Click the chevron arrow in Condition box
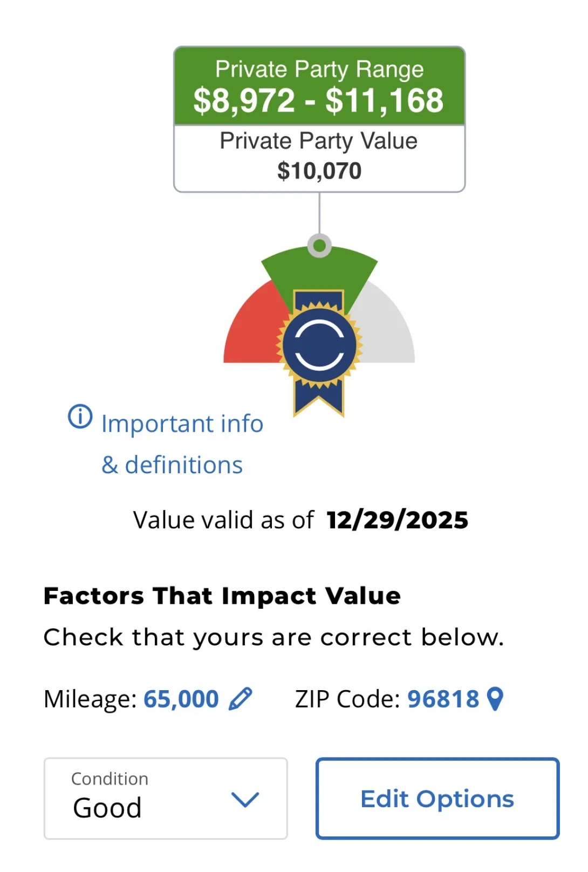The height and width of the screenshot is (872, 588). tap(245, 799)
